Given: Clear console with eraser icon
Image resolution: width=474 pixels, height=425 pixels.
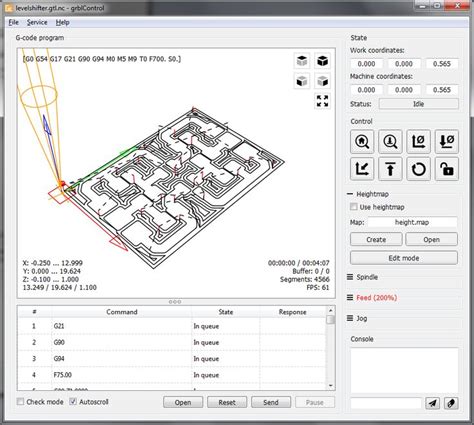Looking at the screenshot, I should coord(451,403).
